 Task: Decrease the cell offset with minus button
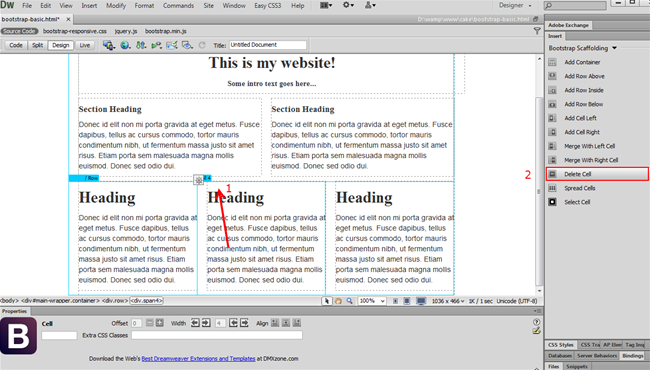point(150,323)
